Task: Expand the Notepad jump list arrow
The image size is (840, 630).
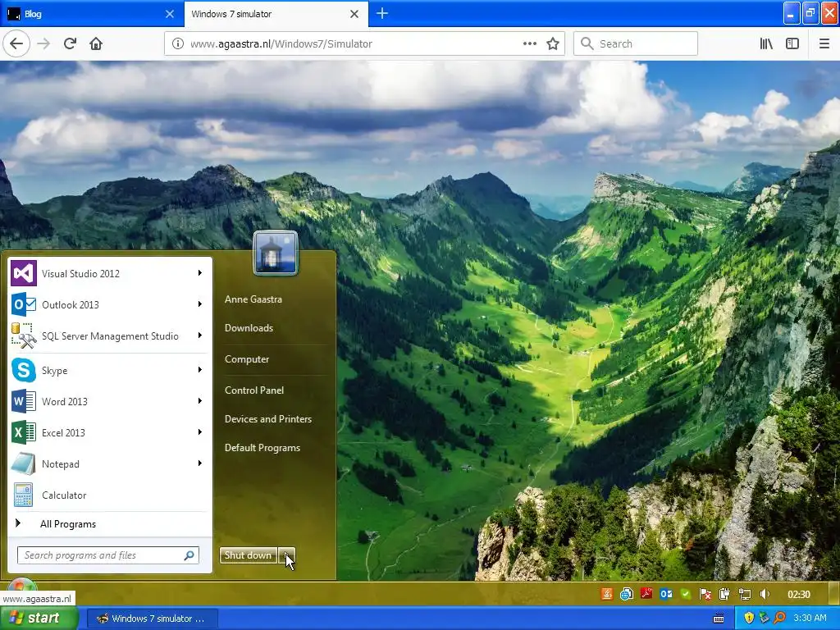Action: coord(200,463)
